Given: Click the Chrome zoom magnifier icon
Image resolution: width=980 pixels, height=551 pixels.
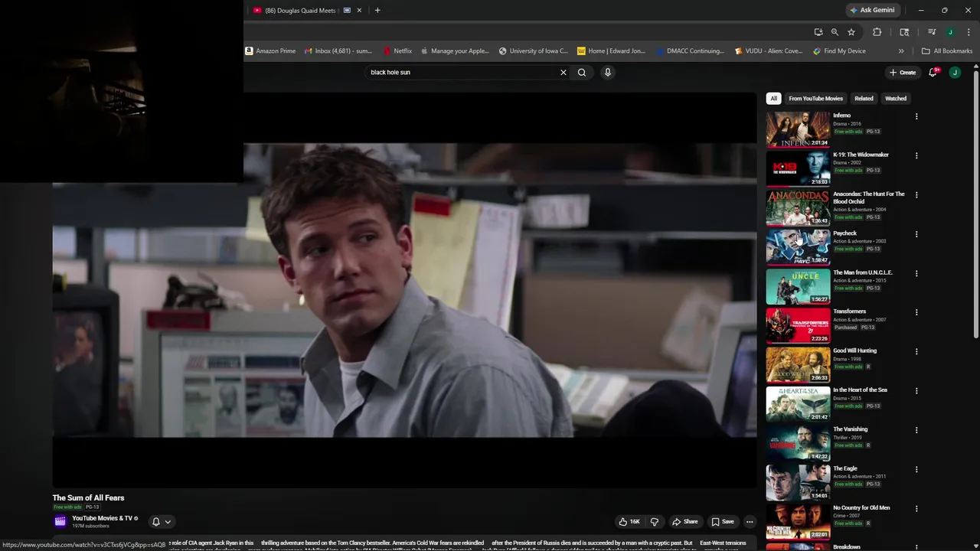Looking at the screenshot, I should pyautogui.click(x=835, y=32).
